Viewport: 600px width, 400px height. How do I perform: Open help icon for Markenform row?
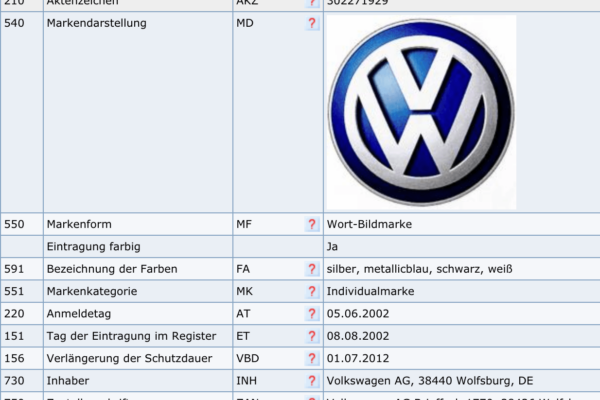[312, 224]
